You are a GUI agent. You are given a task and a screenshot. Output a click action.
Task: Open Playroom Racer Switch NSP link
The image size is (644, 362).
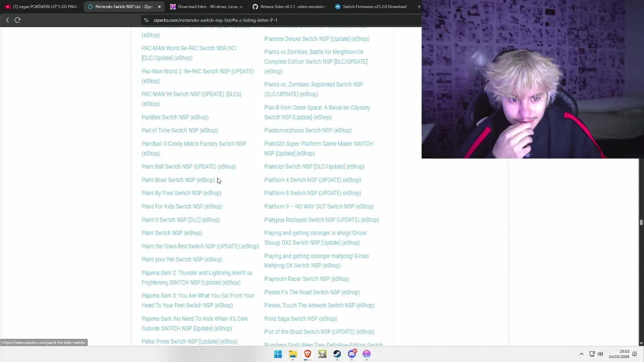pyautogui.click(x=306, y=279)
